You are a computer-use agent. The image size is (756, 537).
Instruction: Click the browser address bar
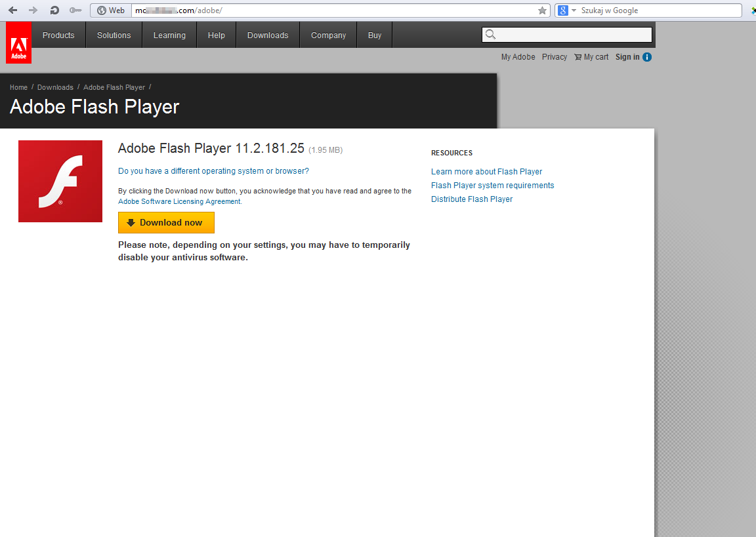tap(335, 10)
